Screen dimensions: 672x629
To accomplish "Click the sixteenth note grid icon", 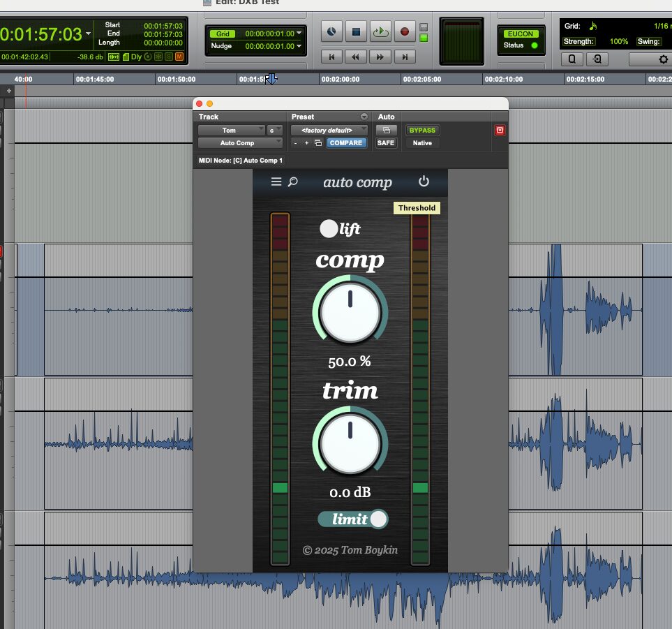I will coord(593,26).
